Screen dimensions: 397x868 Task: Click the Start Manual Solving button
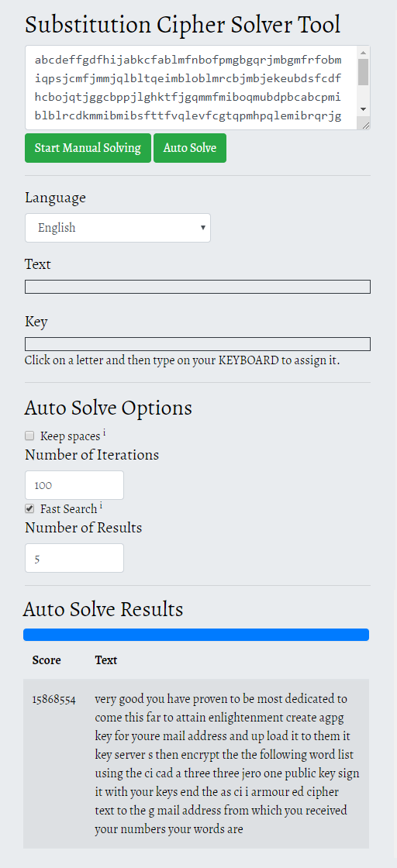coord(88,148)
